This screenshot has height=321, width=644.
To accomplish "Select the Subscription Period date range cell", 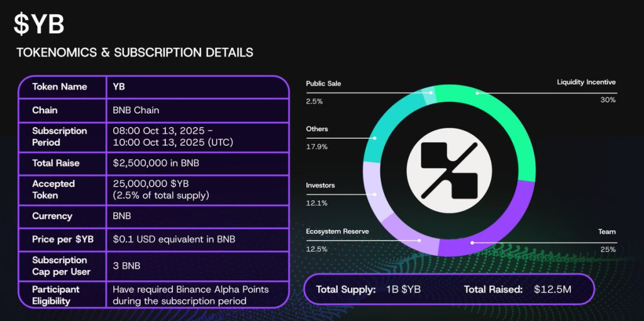I will (172, 136).
